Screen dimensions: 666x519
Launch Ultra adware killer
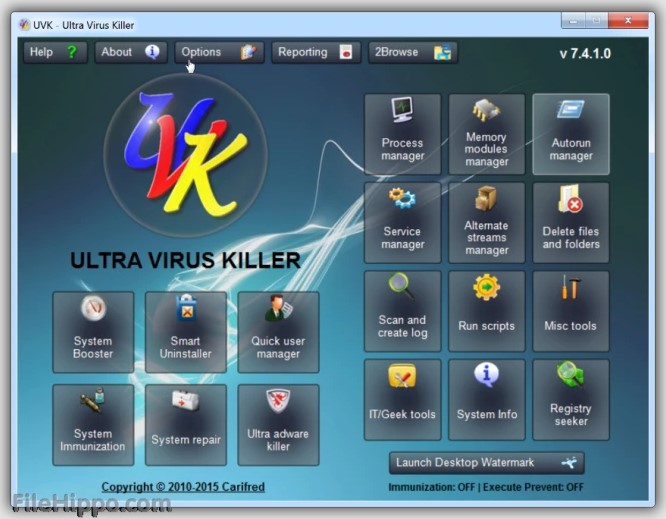click(x=278, y=425)
